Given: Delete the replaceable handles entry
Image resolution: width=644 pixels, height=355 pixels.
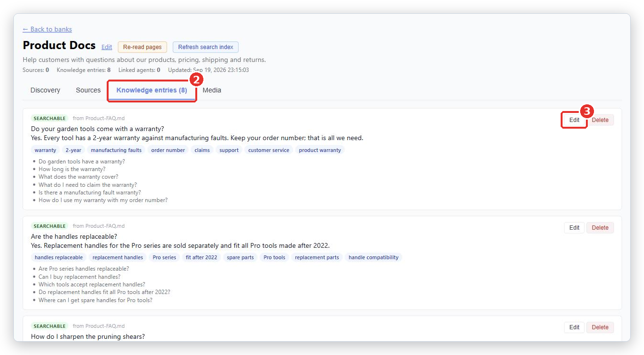Looking at the screenshot, I should (x=600, y=228).
